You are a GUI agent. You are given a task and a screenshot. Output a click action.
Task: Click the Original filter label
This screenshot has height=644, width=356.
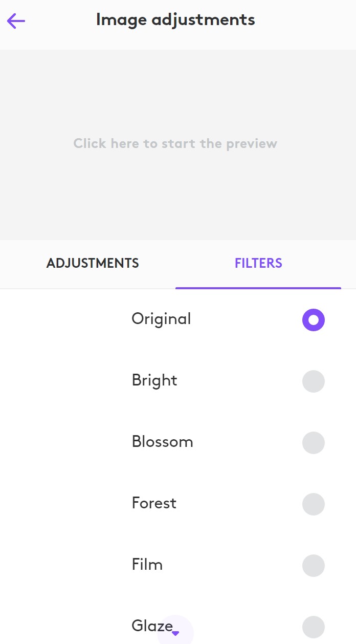pos(161,319)
